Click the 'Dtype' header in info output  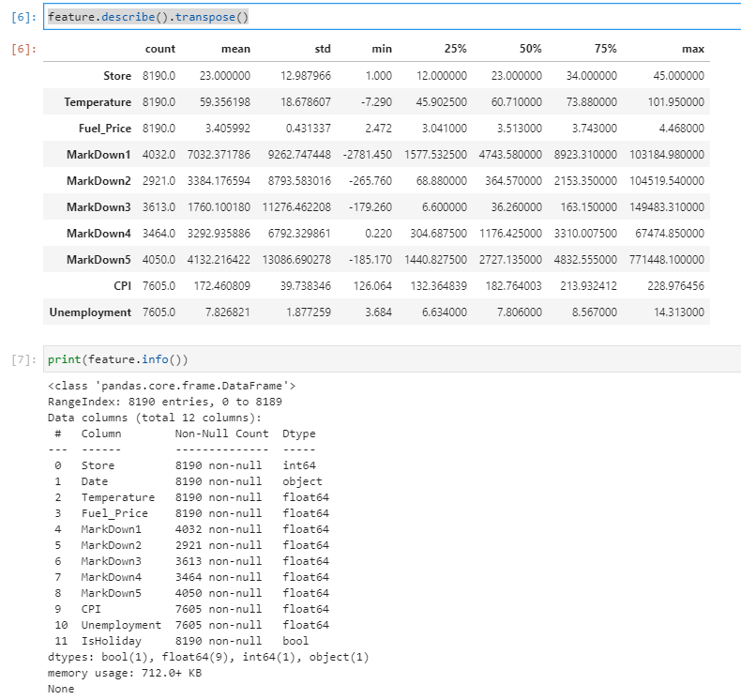click(299, 434)
